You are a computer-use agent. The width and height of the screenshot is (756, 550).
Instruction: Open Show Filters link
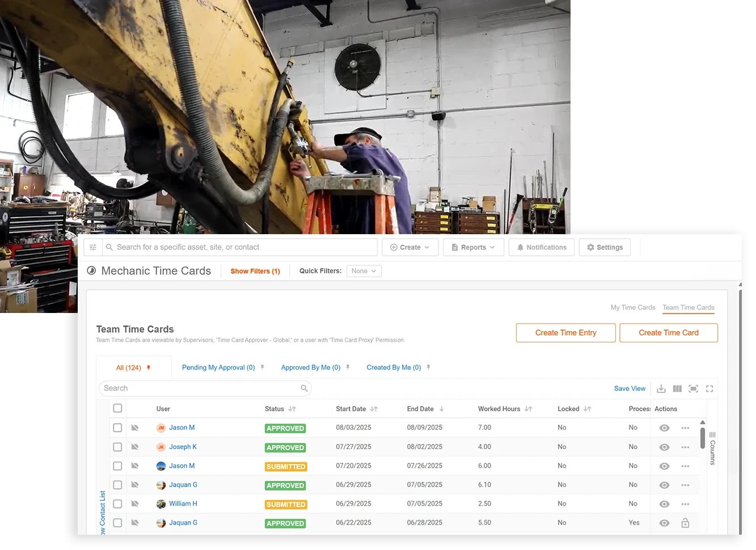(255, 271)
